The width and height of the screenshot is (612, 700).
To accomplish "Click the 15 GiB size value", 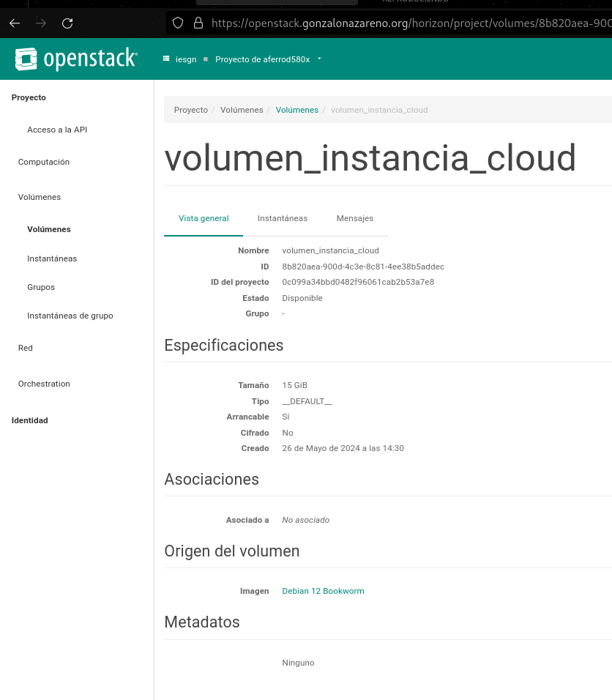I will coord(294,385).
